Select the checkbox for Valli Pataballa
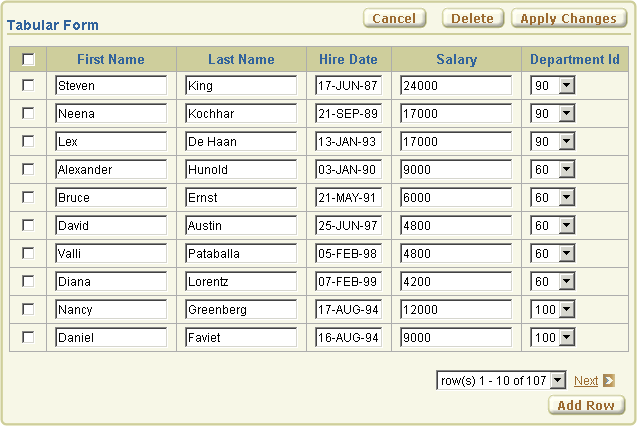637x426 pixels. (x=28, y=253)
